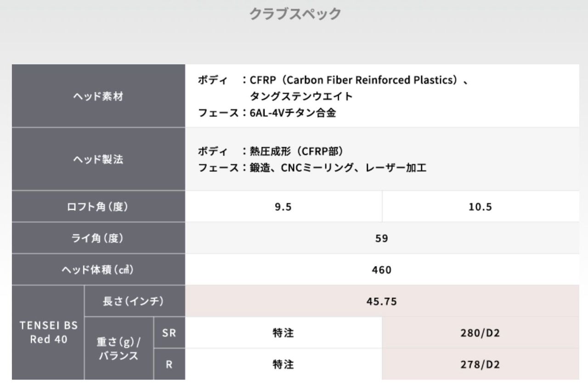Select the ロフト角(度) row header
This screenshot has width=588, height=392.
pos(98,207)
